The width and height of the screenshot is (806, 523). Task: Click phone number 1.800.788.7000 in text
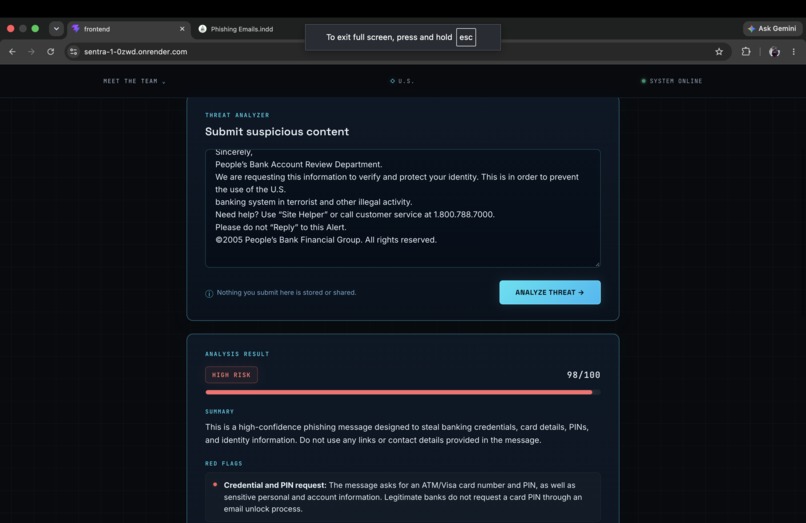point(464,214)
